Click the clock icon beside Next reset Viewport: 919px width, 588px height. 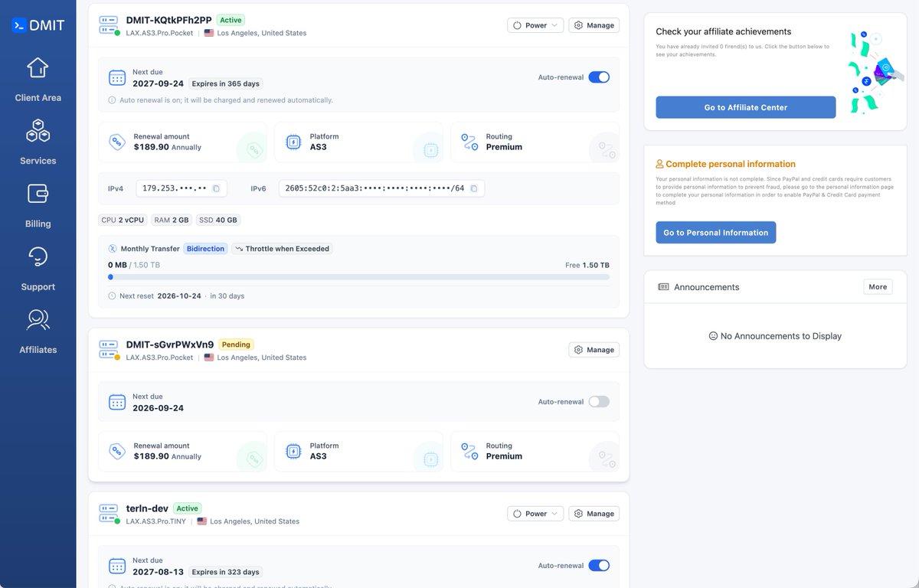pyautogui.click(x=113, y=296)
